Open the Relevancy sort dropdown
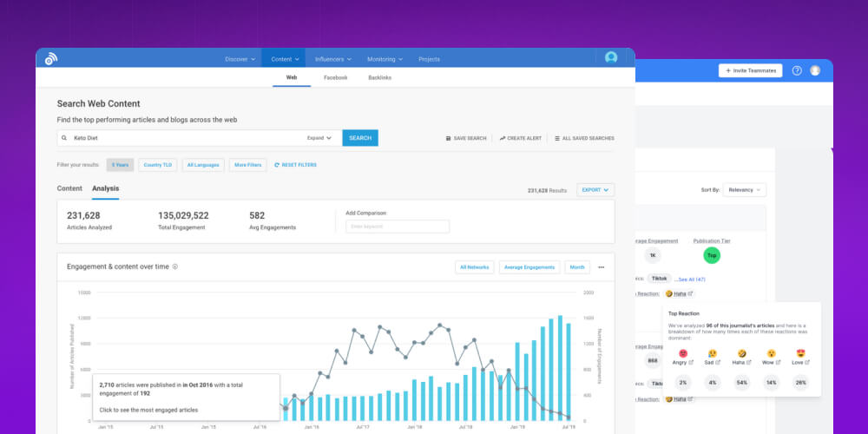 (744, 190)
